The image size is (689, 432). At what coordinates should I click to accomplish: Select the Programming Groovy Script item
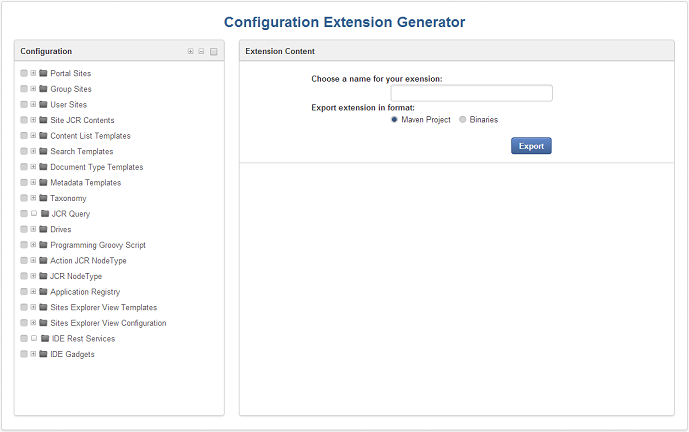coord(98,245)
